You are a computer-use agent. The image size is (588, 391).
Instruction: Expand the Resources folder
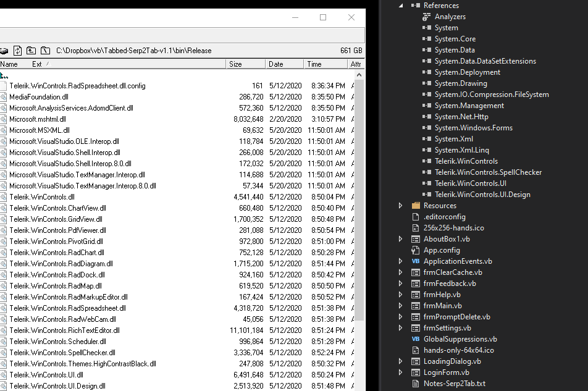400,206
